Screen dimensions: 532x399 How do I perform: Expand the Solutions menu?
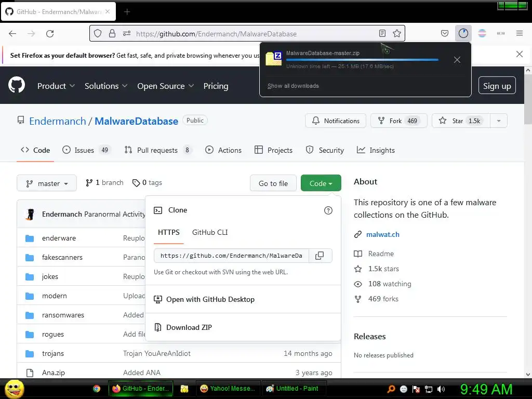106,86
